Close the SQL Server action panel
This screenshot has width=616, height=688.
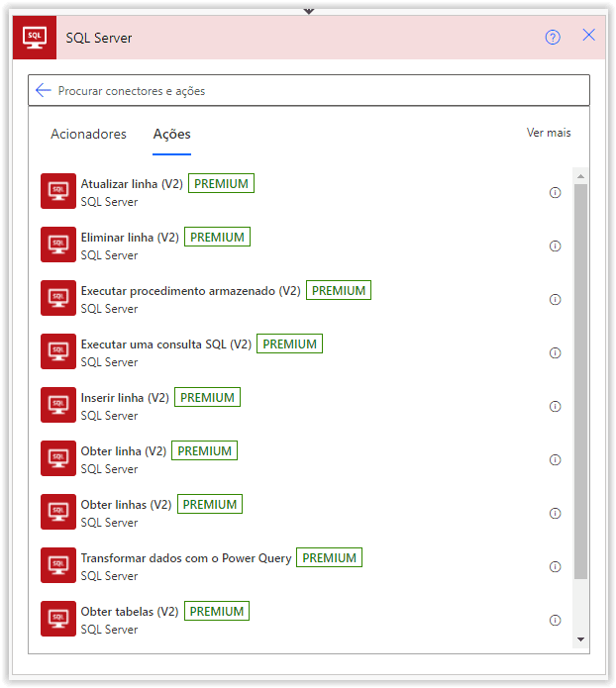pyautogui.click(x=589, y=35)
